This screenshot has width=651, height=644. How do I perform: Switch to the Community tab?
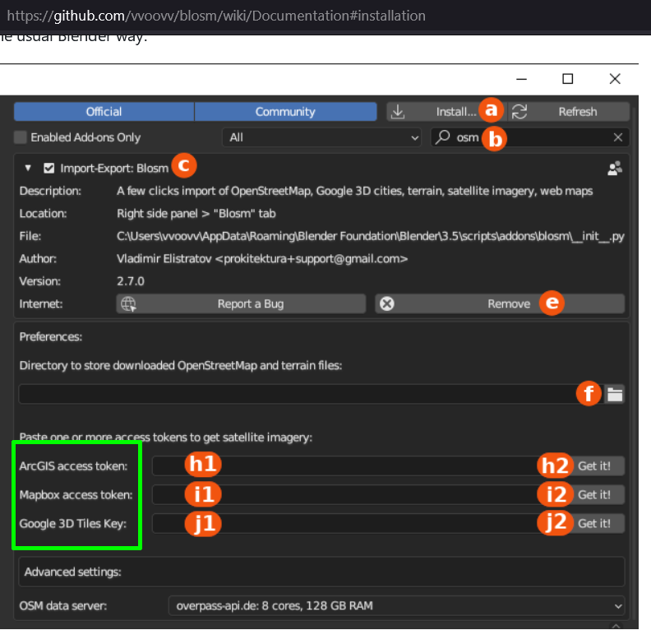tap(285, 112)
